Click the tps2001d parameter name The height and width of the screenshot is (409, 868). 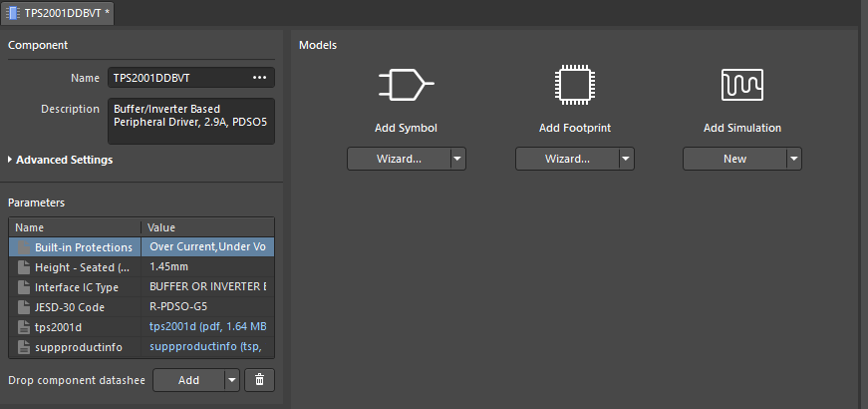pyautogui.click(x=58, y=327)
